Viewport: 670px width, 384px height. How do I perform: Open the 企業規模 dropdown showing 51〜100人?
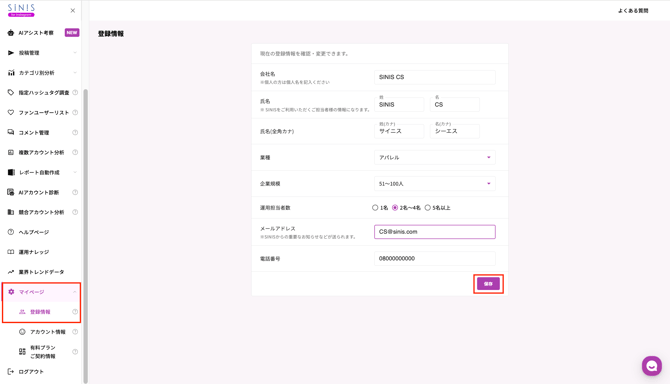pos(435,184)
